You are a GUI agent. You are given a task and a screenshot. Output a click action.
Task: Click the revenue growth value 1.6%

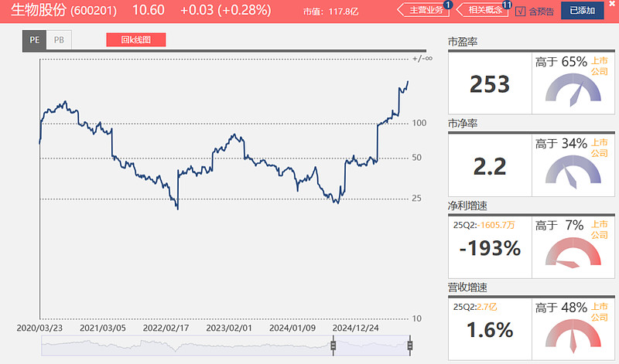coord(490,330)
